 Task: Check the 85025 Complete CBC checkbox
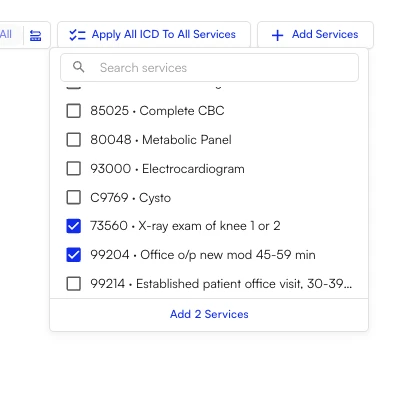[x=74, y=111]
